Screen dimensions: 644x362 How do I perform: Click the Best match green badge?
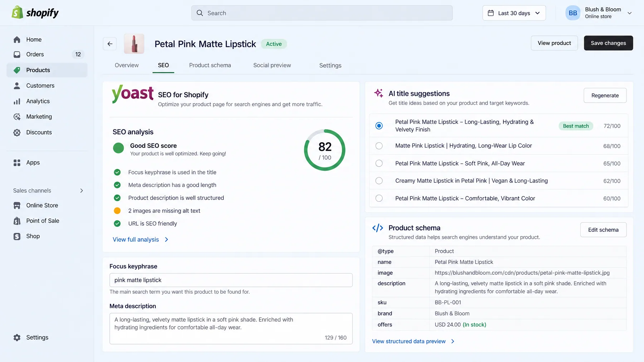point(576,126)
